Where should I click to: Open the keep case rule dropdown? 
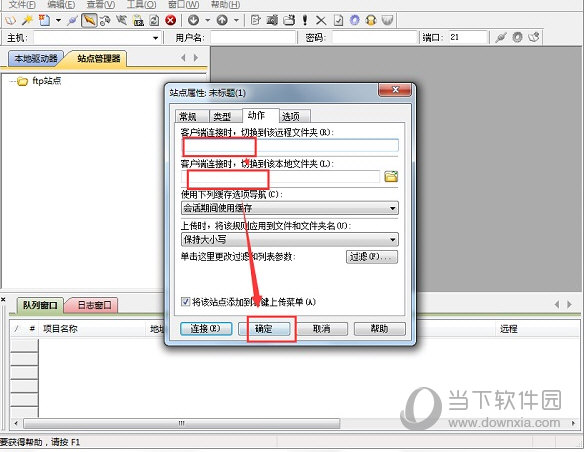[x=290, y=239]
